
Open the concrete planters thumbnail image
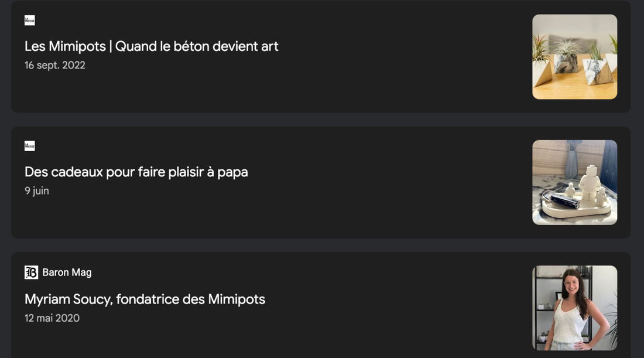(x=574, y=57)
